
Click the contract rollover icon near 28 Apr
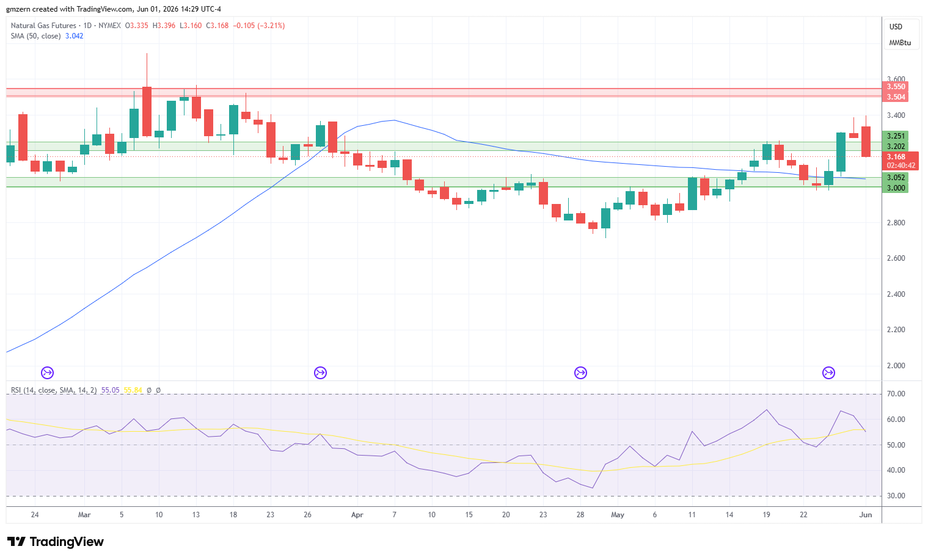(x=580, y=373)
